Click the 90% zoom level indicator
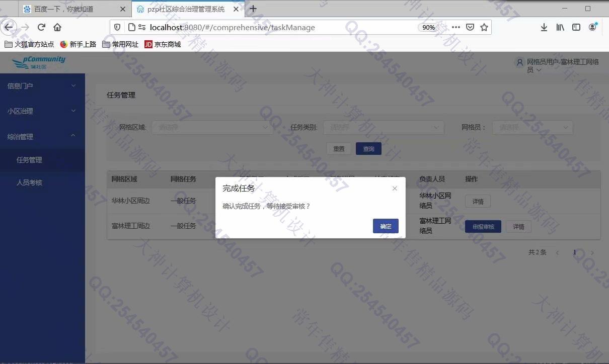Viewport: 609px width, 364px height. (x=428, y=27)
